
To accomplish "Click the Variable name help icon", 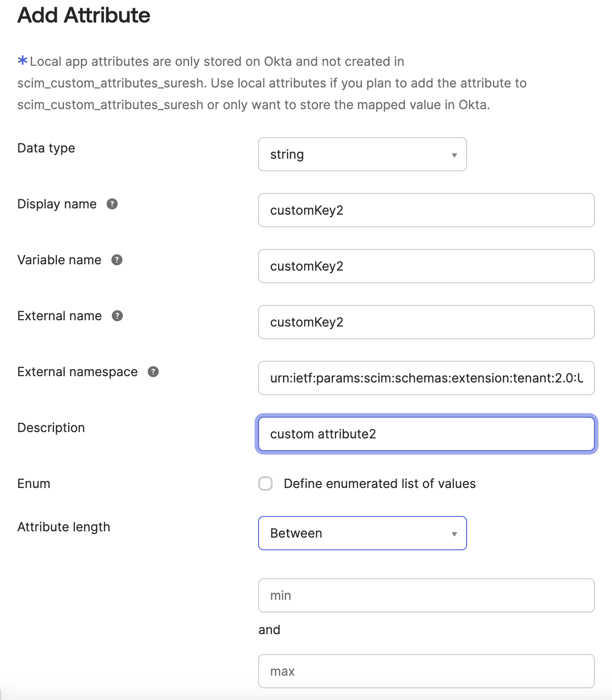I will click(117, 260).
